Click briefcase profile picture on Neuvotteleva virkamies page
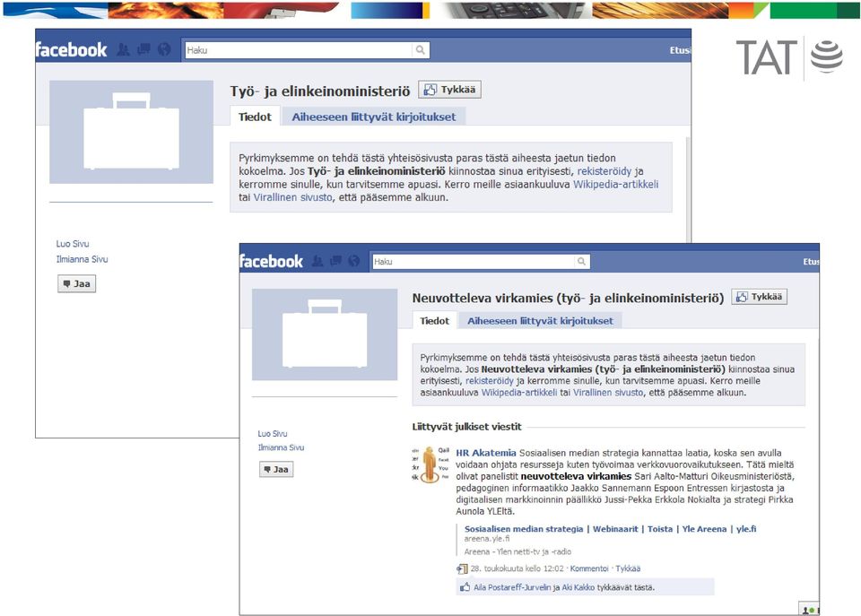 [325, 334]
